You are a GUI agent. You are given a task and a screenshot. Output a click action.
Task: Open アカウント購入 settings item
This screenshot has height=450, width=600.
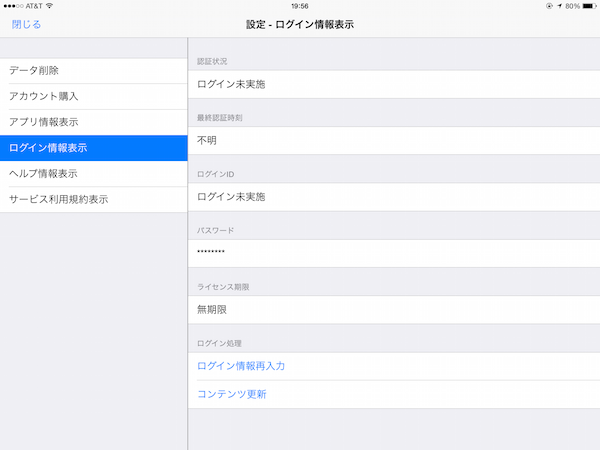tap(94, 96)
